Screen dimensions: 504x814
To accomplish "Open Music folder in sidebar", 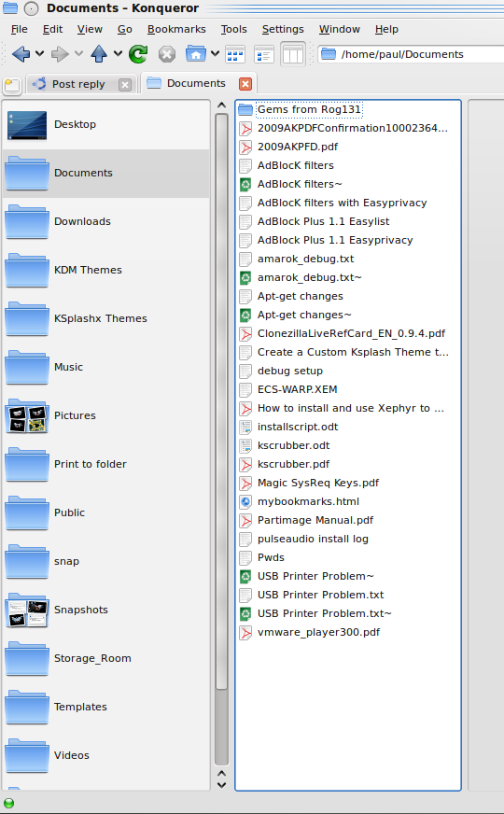I will (x=105, y=367).
